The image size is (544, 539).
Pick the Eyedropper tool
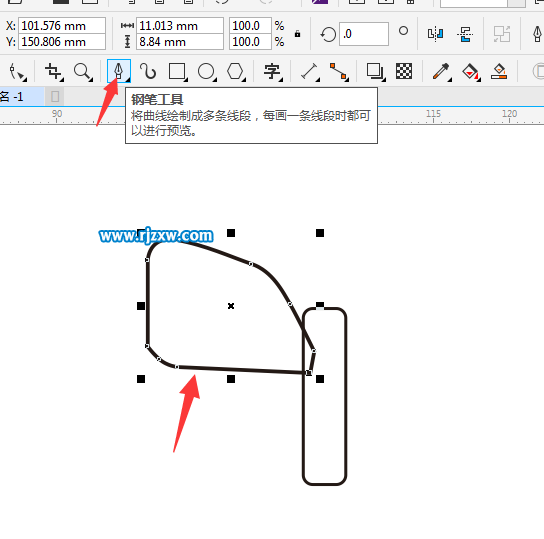pos(441,72)
